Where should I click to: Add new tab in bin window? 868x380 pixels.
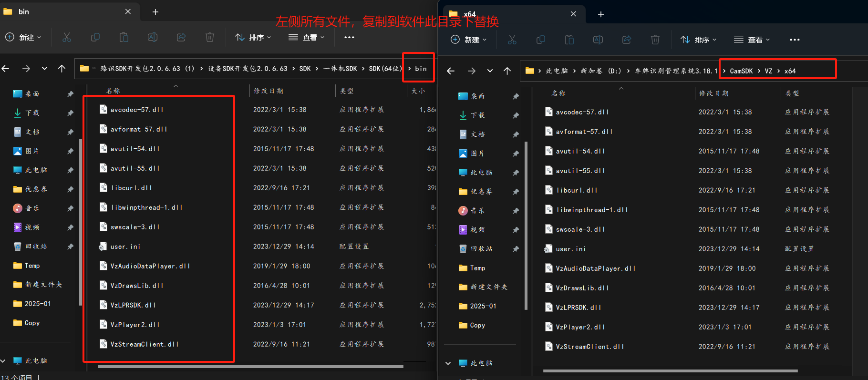coord(155,12)
